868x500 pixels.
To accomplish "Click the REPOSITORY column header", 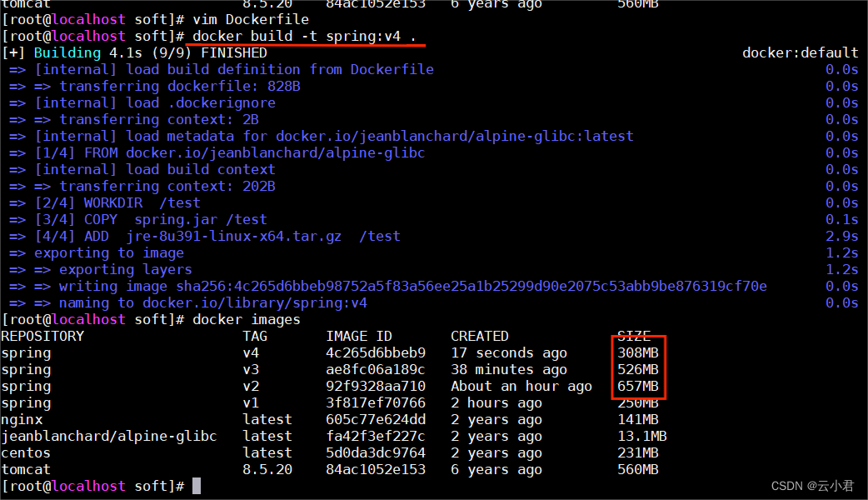I will 42,337.
